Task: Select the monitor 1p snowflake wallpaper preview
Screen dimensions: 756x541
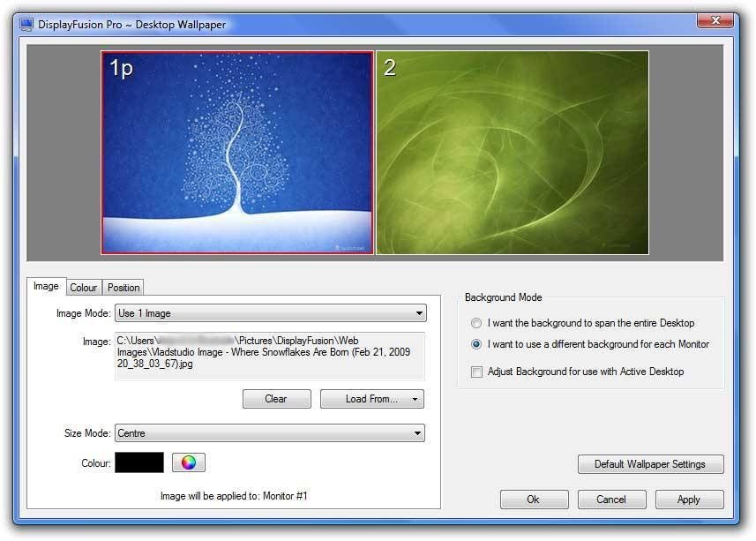Action: tap(238, 152)
